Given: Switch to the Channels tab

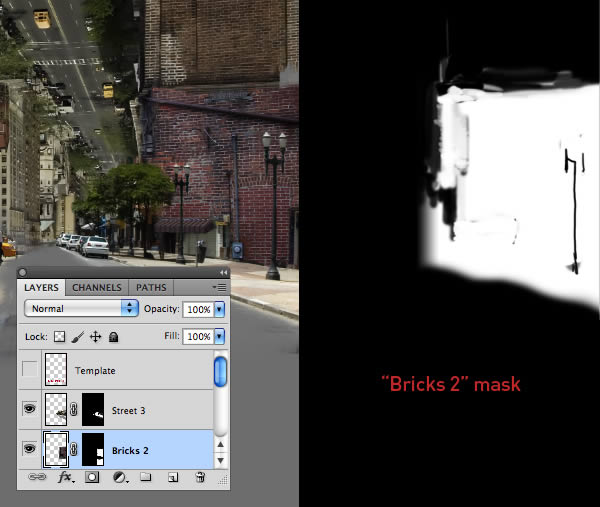Looking at the screenshot, I should pyautogui.click(x=96, y=288).
